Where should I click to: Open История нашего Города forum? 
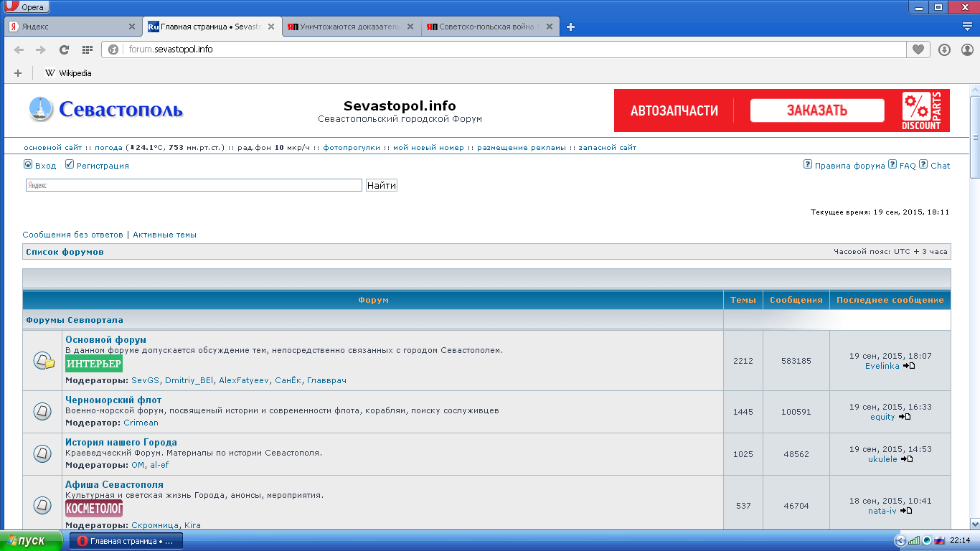click(121, 442)
